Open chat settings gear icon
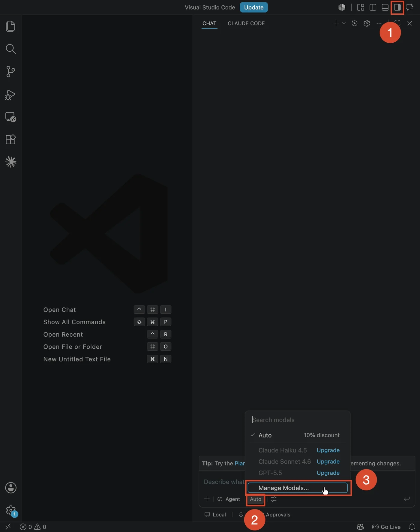This screenshot has height=532, width=420. (367, 23)
